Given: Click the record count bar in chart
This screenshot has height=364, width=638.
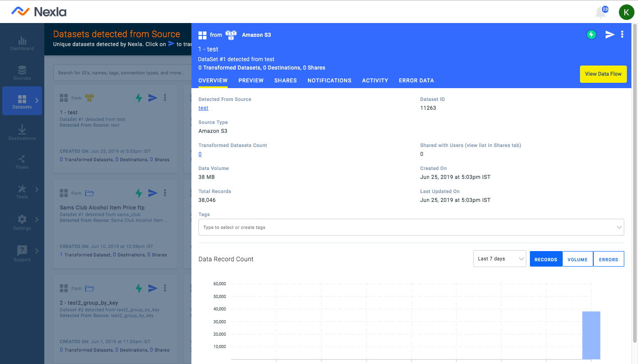Looking at the screenshot, I should [x=591, y=335].
